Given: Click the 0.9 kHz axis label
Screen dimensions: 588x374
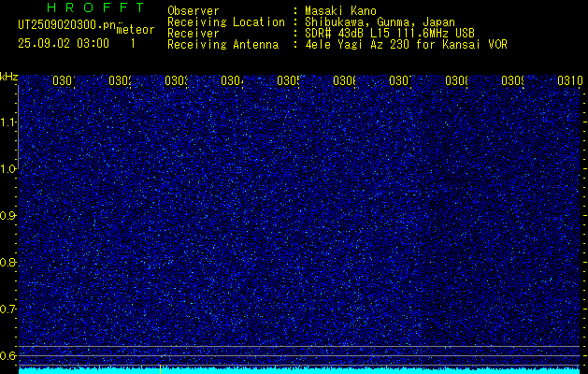Looking at the screenshot, I should (x=8, y=216).
